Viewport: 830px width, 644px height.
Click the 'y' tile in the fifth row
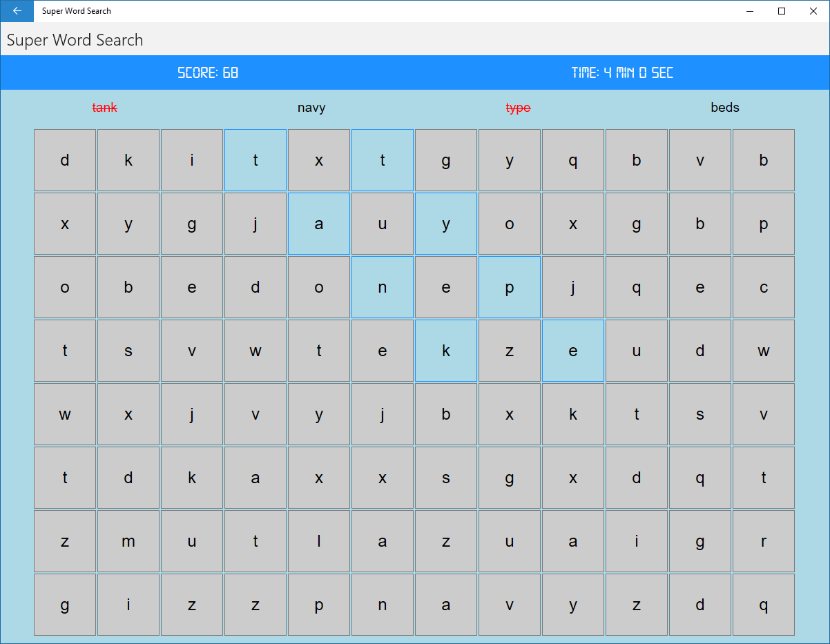point(319,414)
